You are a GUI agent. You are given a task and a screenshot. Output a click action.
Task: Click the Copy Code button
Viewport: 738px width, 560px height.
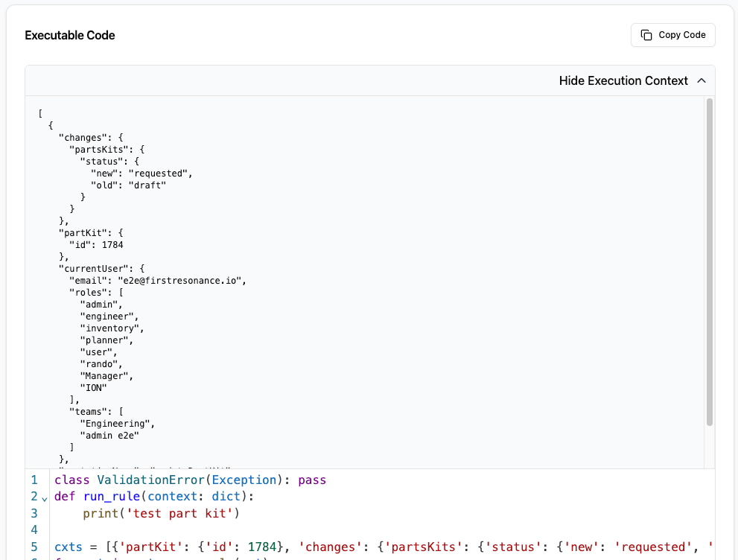click(672, 35)
